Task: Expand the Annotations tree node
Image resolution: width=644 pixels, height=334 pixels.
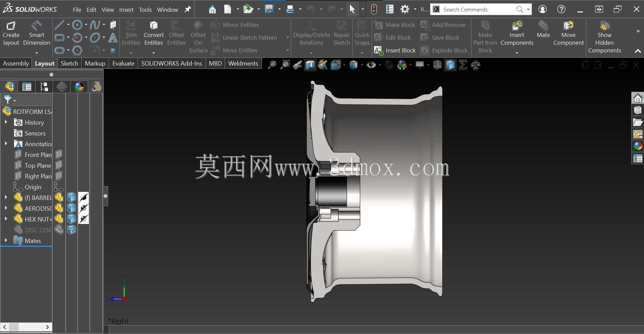Action: pyautogui.click(x=6, y=144)
